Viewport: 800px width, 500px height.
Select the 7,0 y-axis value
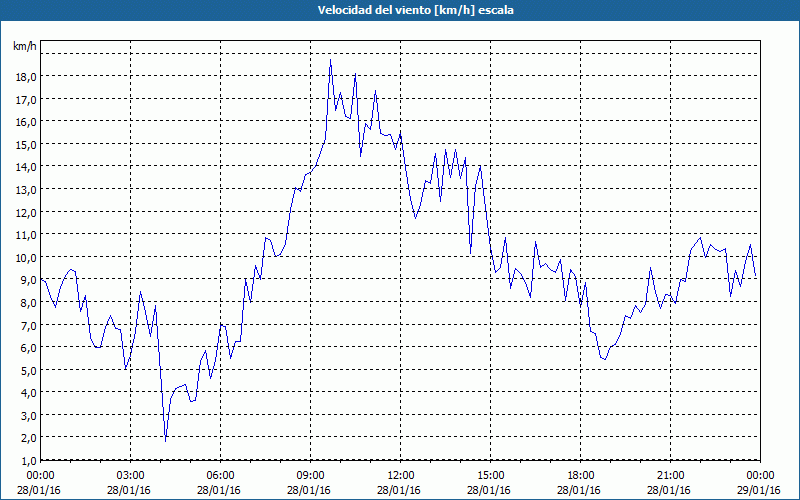(x=29, y=325)
